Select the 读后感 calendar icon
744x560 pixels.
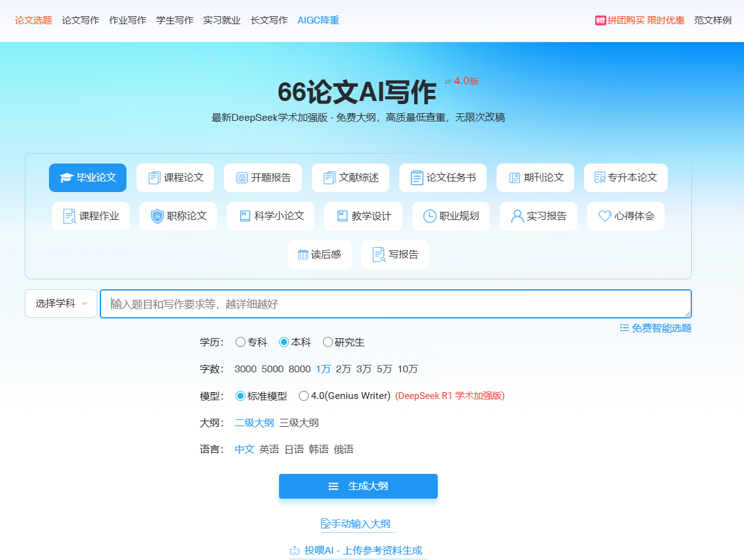(303, 255)
